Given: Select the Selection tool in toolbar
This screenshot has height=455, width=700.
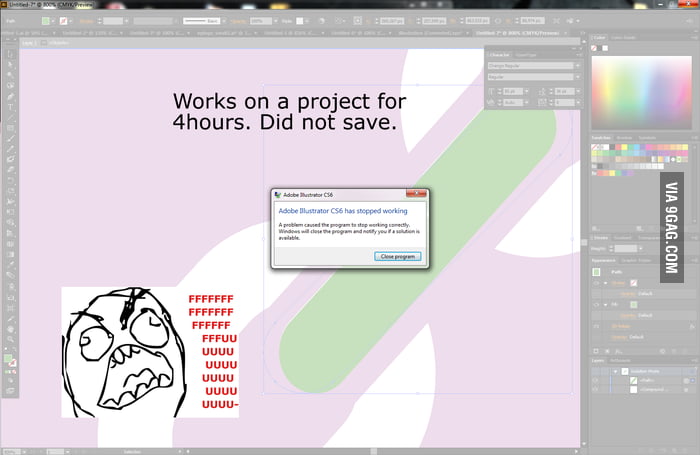Looking at the screenshot, I should point(11,54).
